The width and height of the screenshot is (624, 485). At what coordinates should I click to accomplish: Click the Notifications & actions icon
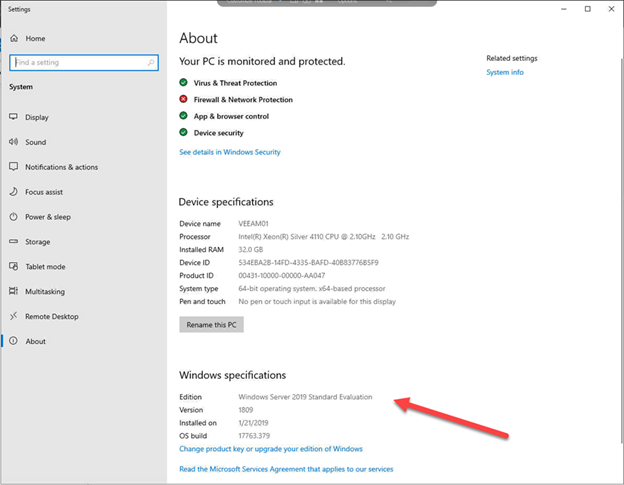point(14,166)
